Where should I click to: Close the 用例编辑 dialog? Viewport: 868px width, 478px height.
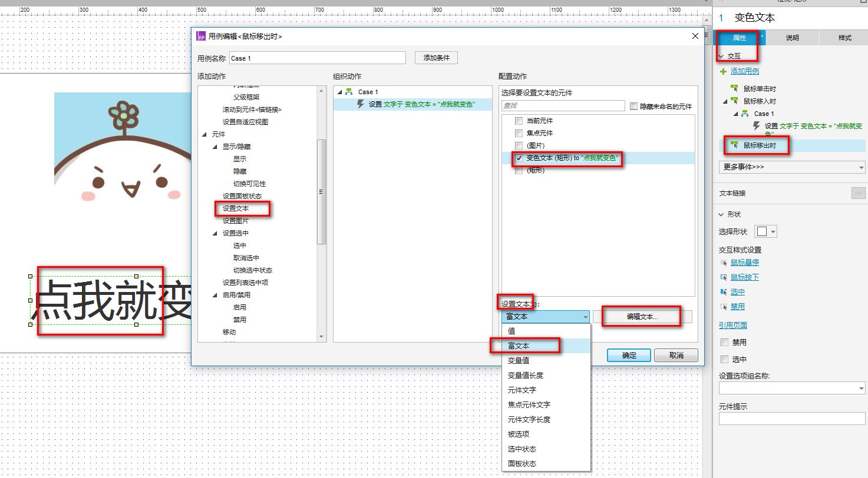point(694,36)
